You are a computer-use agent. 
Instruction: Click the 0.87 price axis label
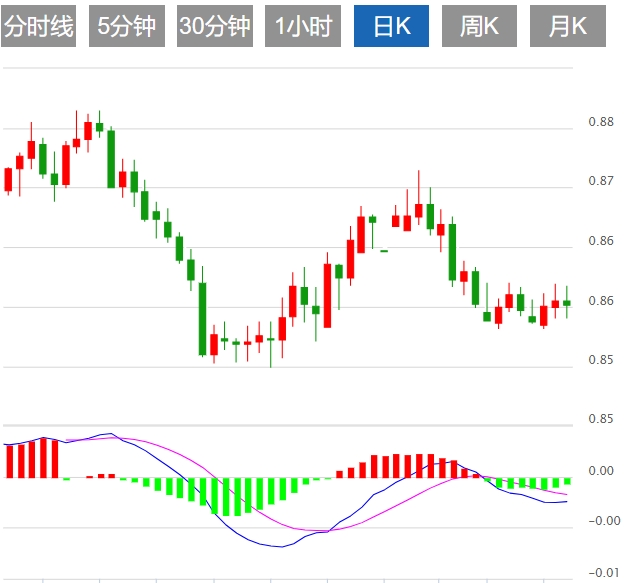(x=601, y=181)
